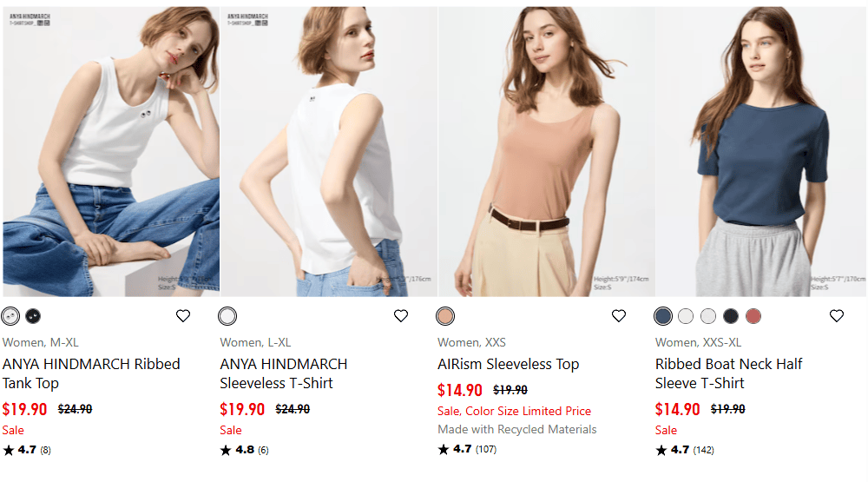The width and height of the screenshot is (868, 482).
Task: Click star icon beside 142 reviews
Action: coord(661,450)
